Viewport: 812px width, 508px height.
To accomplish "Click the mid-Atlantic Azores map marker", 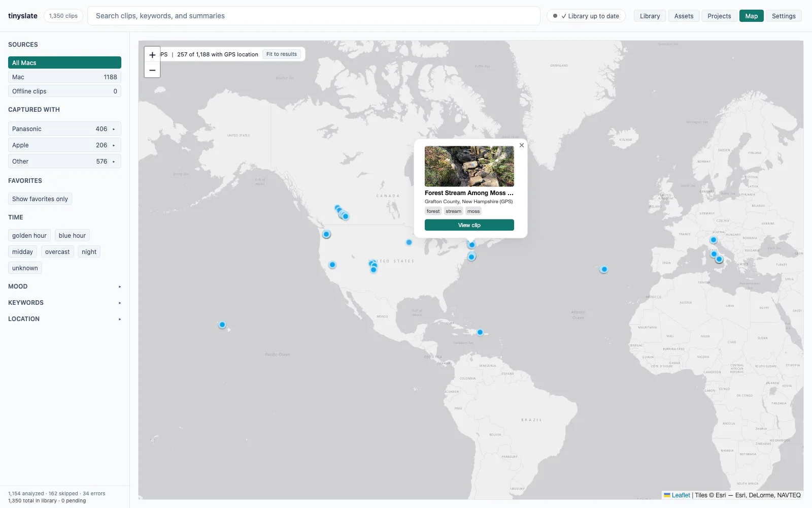I will click(x=604, y=269).
